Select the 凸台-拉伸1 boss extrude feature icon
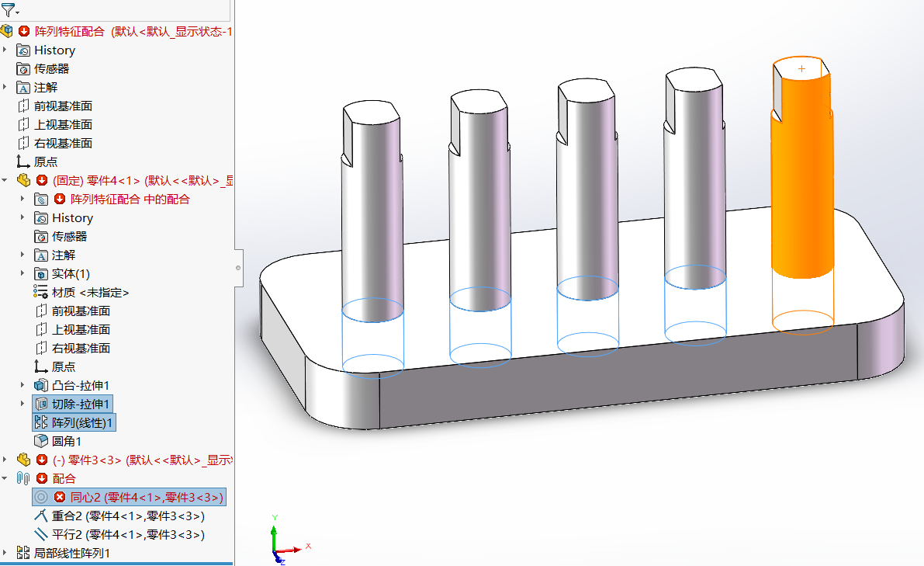Viewport: 924px width, 566px height. click(40, 385)
